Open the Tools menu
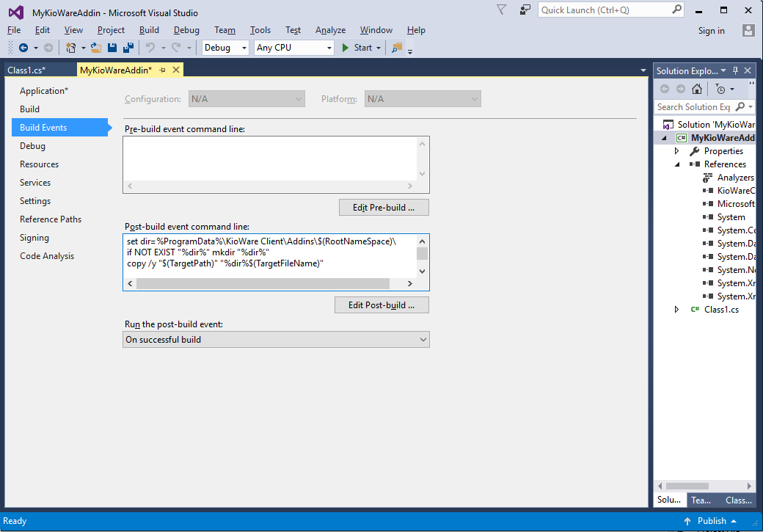The width and height of the screenshot is (763, 532). (260, 30)
